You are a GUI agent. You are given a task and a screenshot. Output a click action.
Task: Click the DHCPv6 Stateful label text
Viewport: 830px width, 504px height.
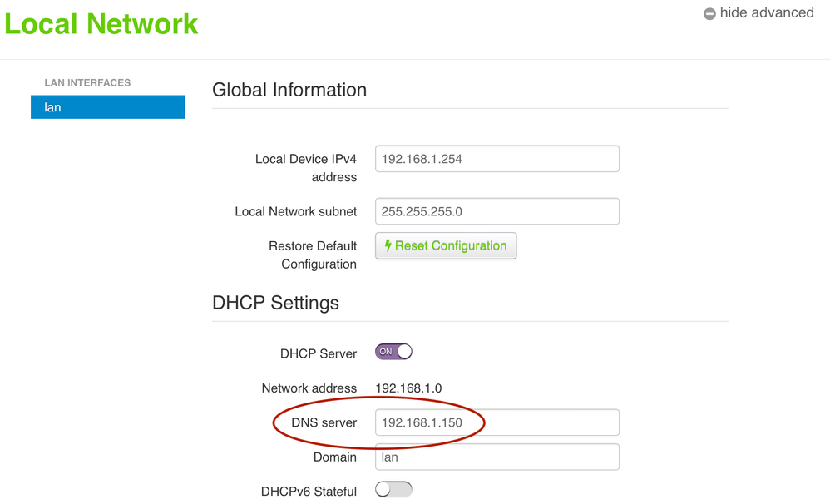coord(309,492)
